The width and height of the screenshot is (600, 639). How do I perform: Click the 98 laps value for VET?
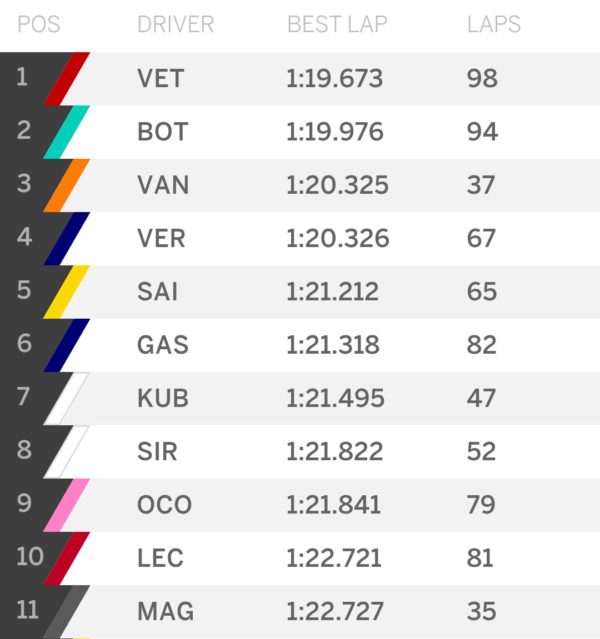[482, 78]
